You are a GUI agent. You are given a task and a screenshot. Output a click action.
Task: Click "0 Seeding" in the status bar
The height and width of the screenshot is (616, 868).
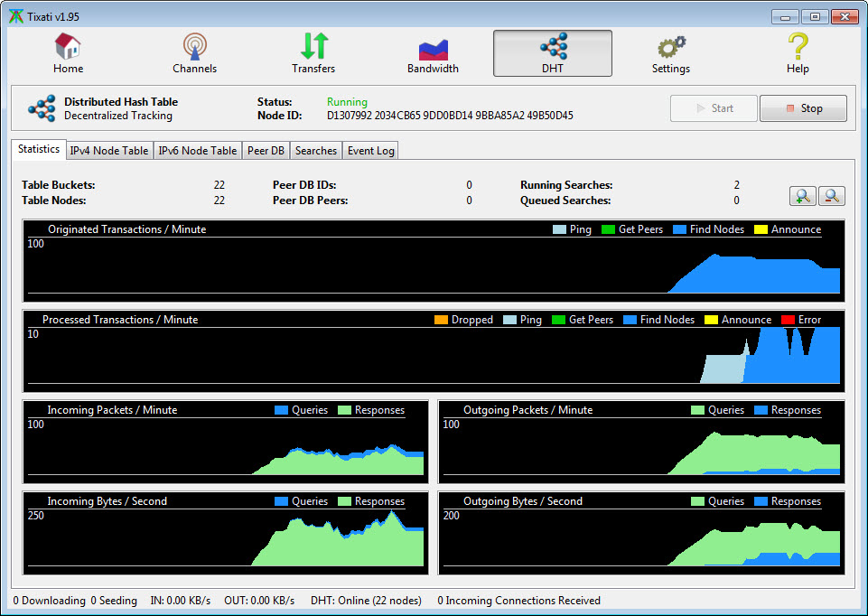pos(114,601)
